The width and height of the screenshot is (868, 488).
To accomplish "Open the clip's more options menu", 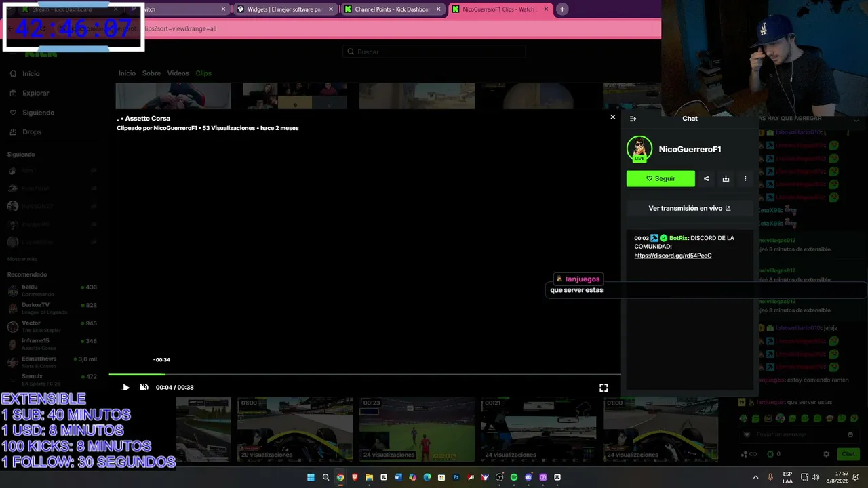I will 745,178.
